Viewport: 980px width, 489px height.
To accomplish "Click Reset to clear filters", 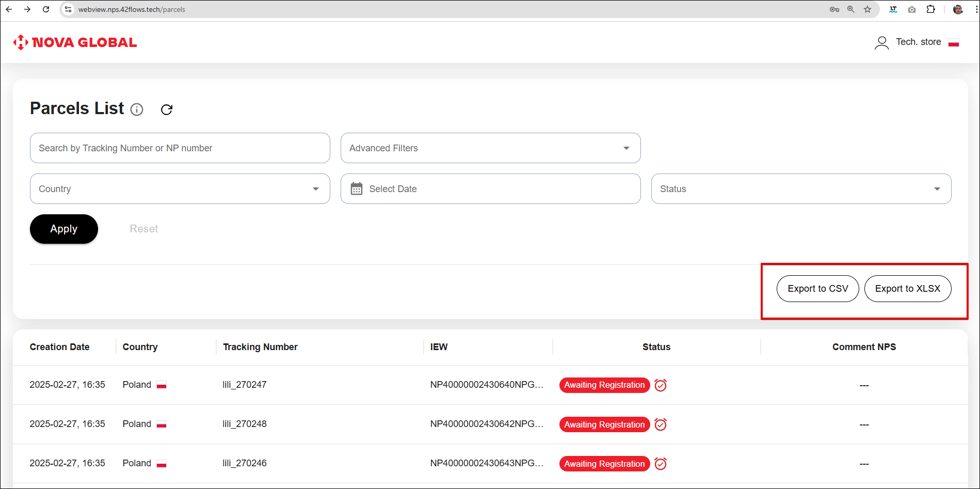I will 143,229.
